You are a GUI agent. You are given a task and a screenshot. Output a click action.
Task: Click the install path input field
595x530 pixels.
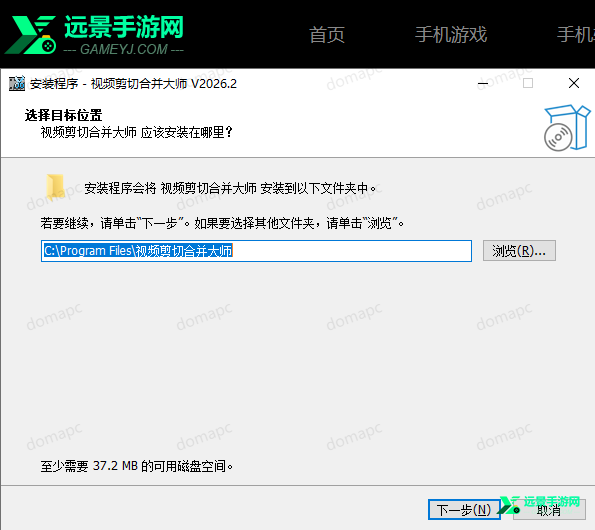[x=256, y=251]
